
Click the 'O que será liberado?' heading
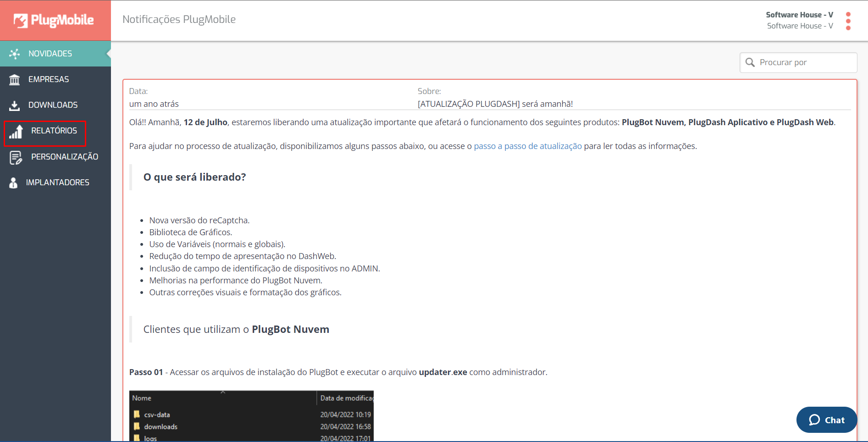pos(195,177)
